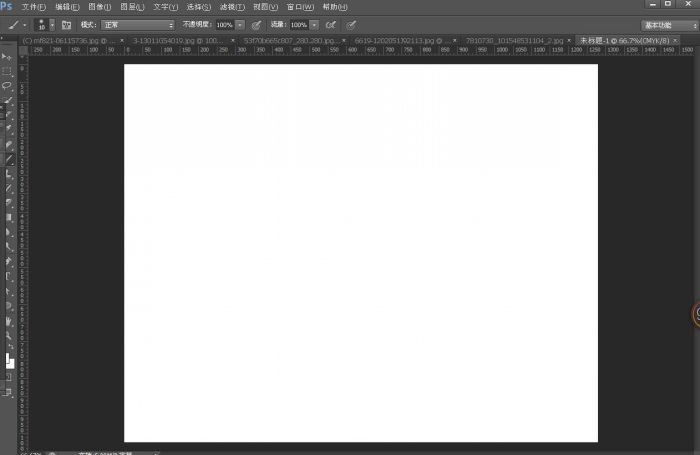This screenshot has width=700, height=455.
Task: Click the 流量 flow percentage field
Action: (298, 24)
